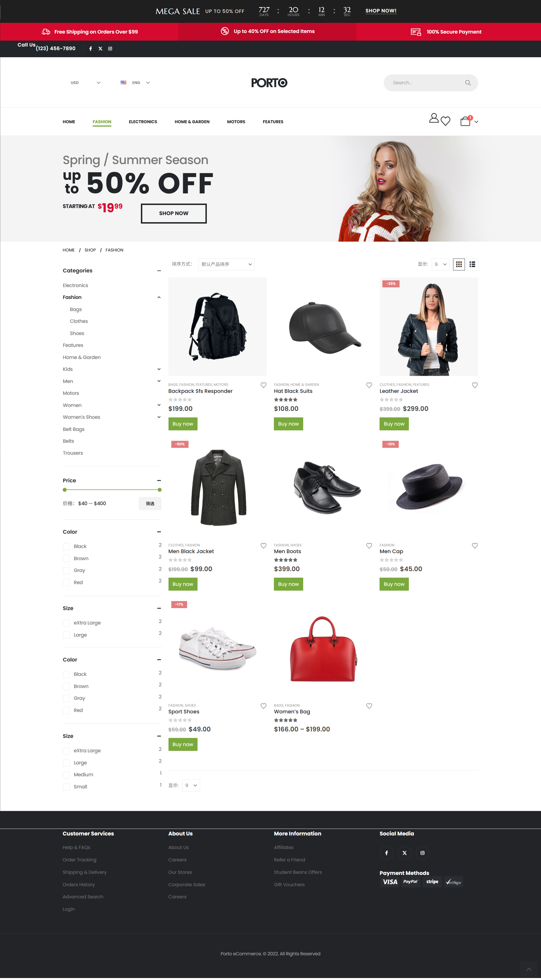Add Men Boots to wishlist
This screenshot has width=541, height=980.
(369, 546)
